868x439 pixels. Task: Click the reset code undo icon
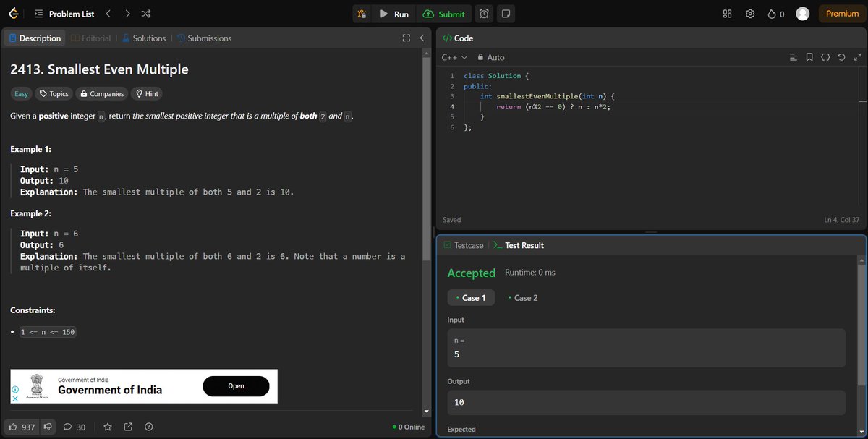pos(841,56)
